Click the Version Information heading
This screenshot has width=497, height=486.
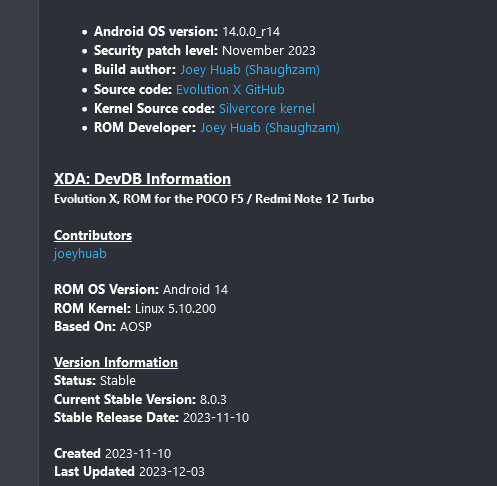coord(116,362)
